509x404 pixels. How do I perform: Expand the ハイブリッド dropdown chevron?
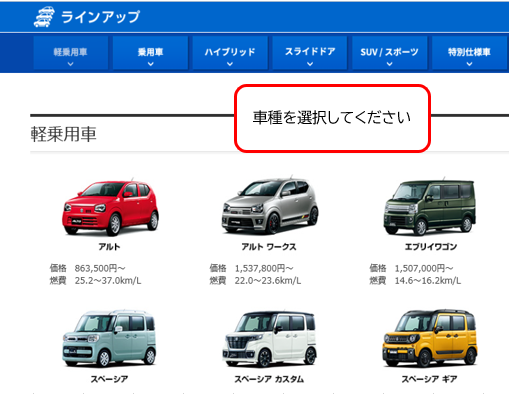click(x=230, y=64)
